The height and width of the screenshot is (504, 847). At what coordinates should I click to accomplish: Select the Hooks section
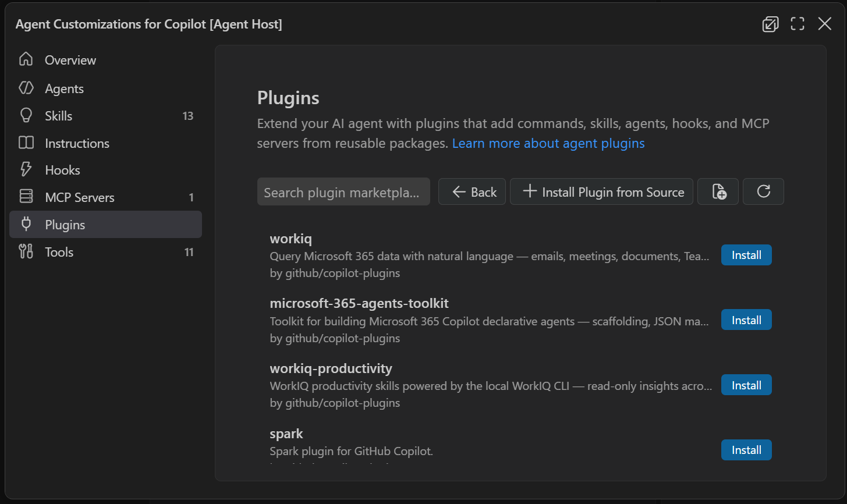coord(105,170)
